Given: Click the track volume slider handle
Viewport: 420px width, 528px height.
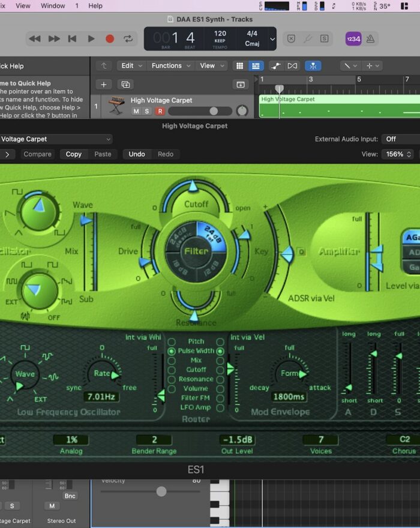Looking at the screenshot, I should pos(214,111).
